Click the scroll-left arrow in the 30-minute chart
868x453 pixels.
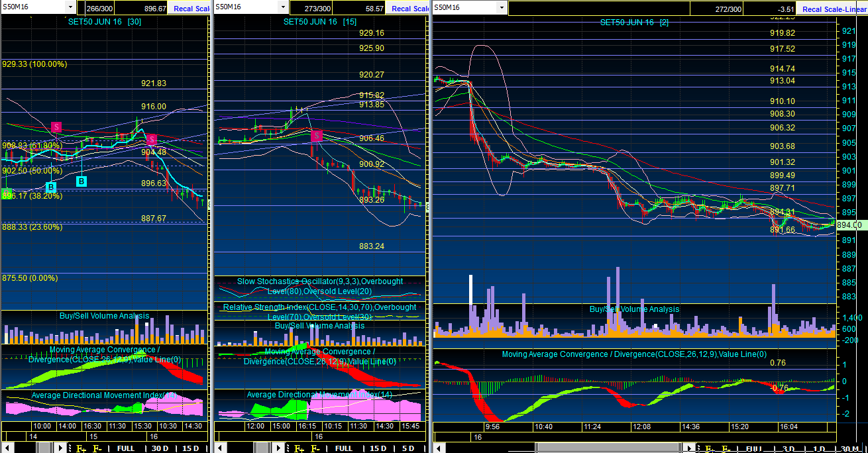coord(7,448)
